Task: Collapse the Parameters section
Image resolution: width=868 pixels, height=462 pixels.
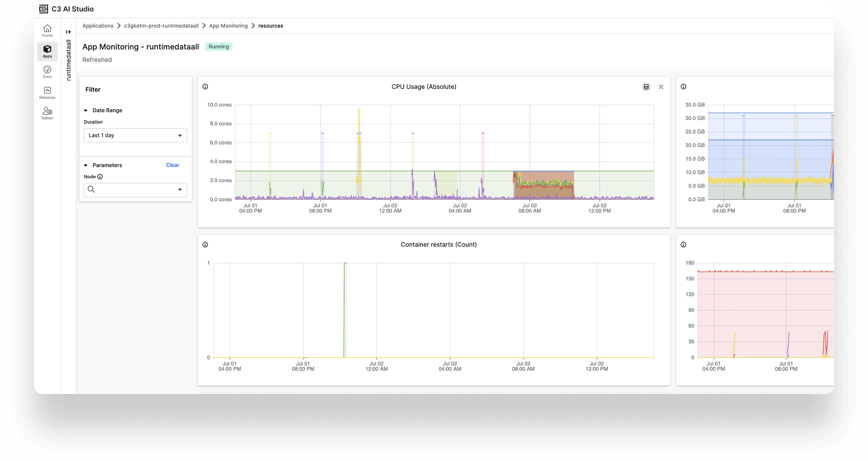Action: coord(86,165)
